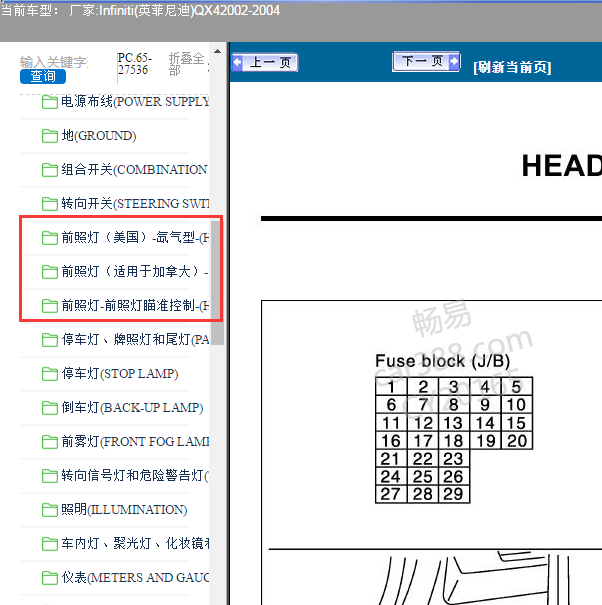
Task: Open folder icon for 前照灯-前照灯瞄准控制
Action: tap(50, 306)
